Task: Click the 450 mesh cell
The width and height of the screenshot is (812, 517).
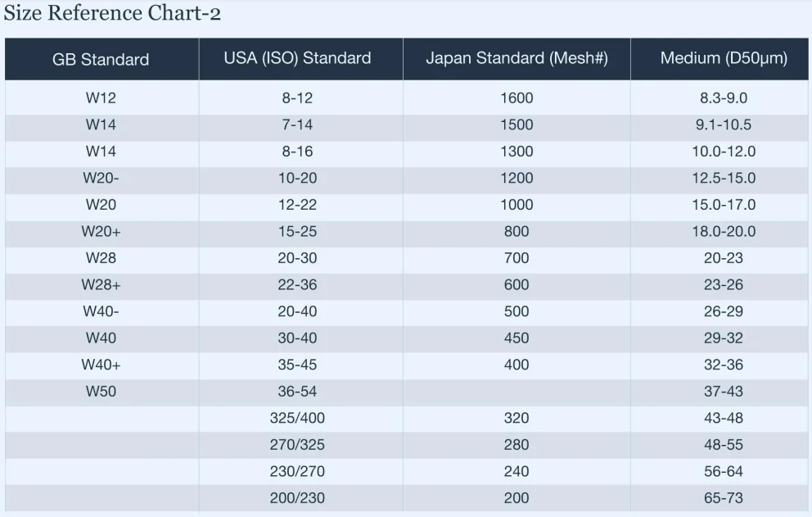Action: 517,338
